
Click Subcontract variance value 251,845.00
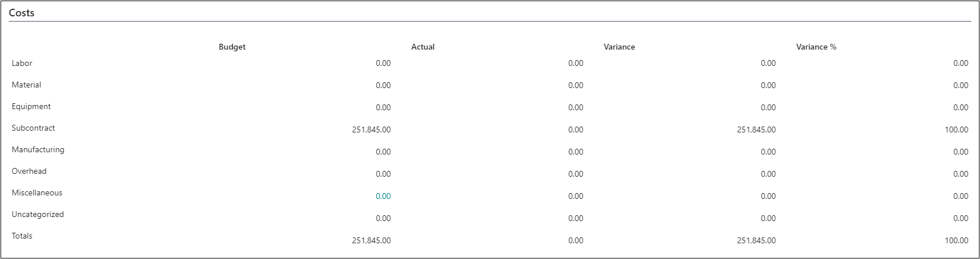tap(756, 130)
